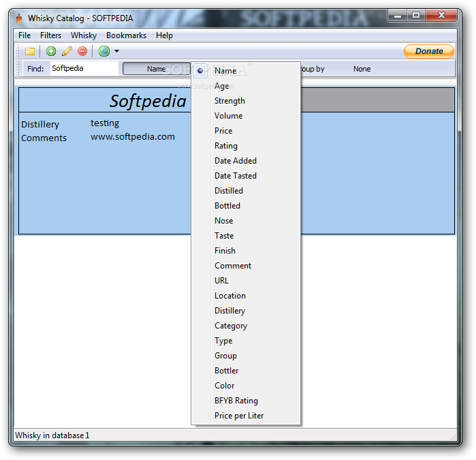Viewport: 476px width, 460px height.
Task: Choose Distillery from the popup menu
Action: point(247,311)
